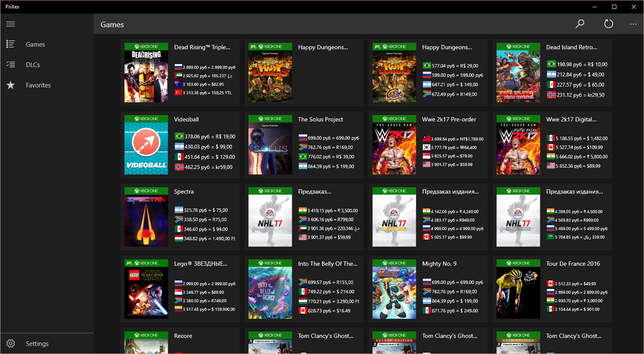Open the game titled Recore

[183, 336]
